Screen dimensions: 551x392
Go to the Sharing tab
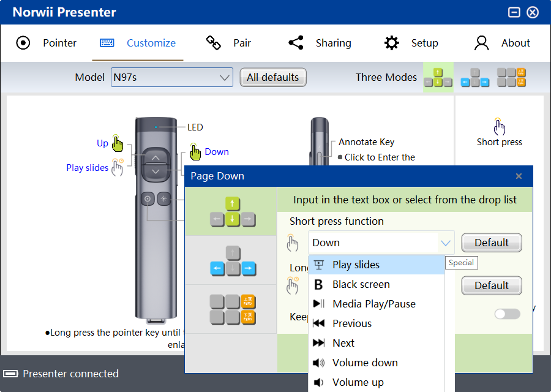coord(320,43)
